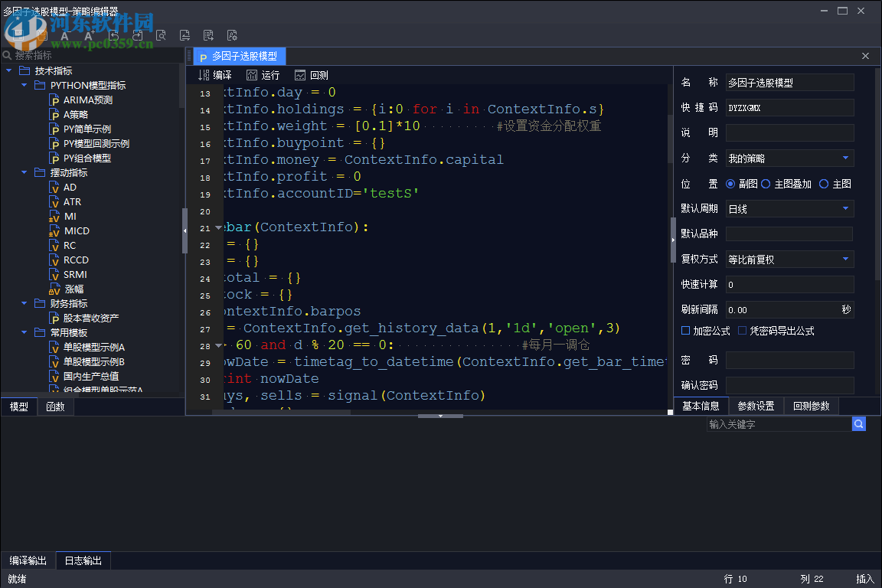Image resolution: width=882 pixels, height=588 pixels.
Task: Select the 主图 position radio option
Action: pyautogui.click(x=824, y=184)
